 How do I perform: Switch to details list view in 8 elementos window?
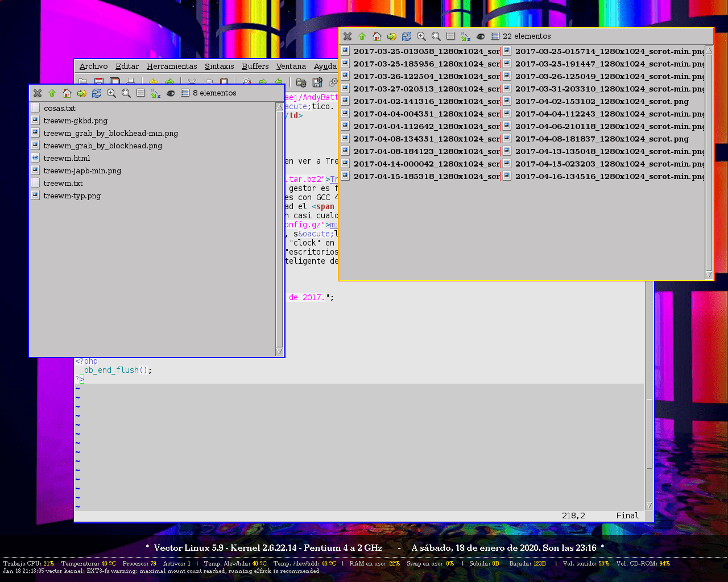pyautogui.click(x=141, y=93)
